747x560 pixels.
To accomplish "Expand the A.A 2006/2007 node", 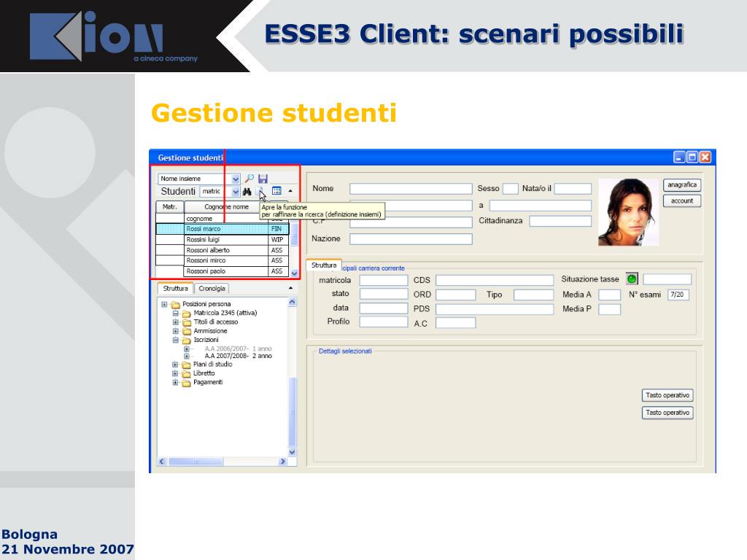I will [x=187, y=349].
